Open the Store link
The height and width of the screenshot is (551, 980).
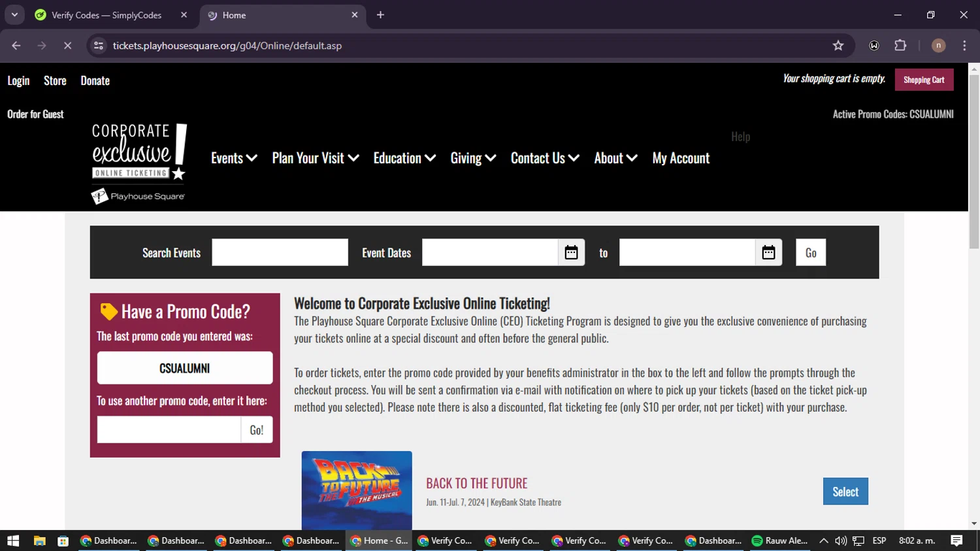point(55,80)
